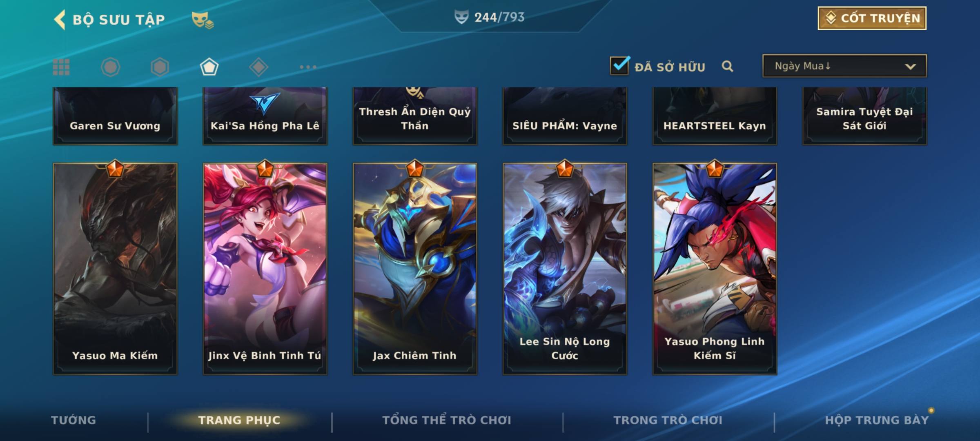Open Lee Sin Nộ Long Cước skin

pos(565,269)
